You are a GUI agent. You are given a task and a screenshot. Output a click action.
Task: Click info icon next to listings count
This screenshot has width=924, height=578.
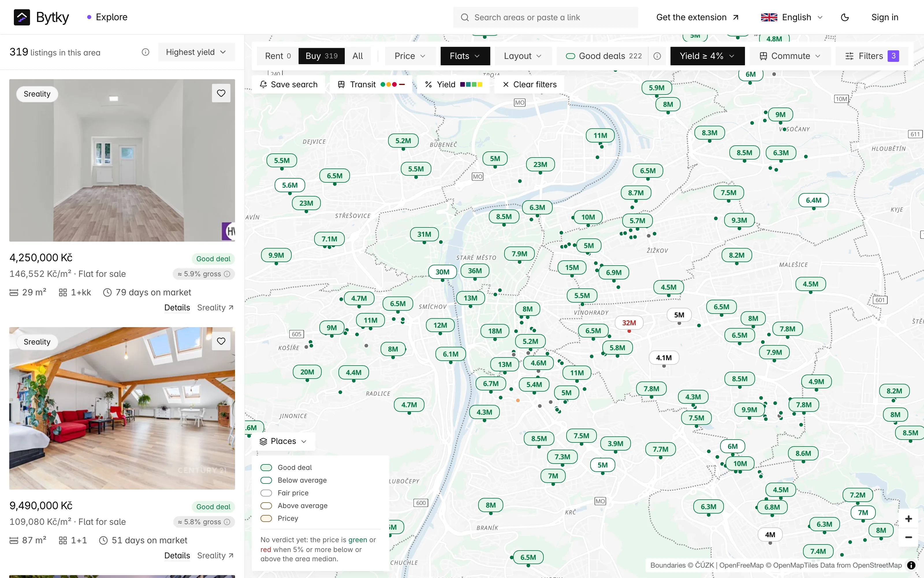146,52
